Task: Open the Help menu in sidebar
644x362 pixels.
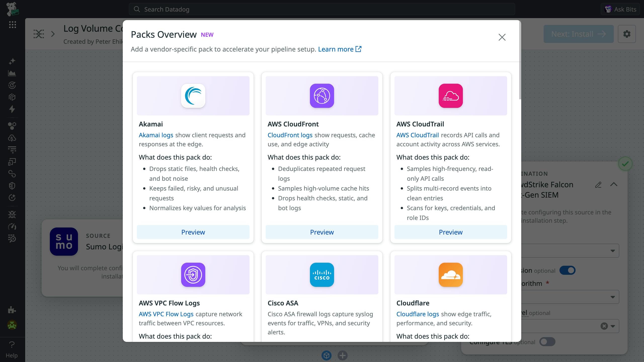Action: tap(12, 349)
